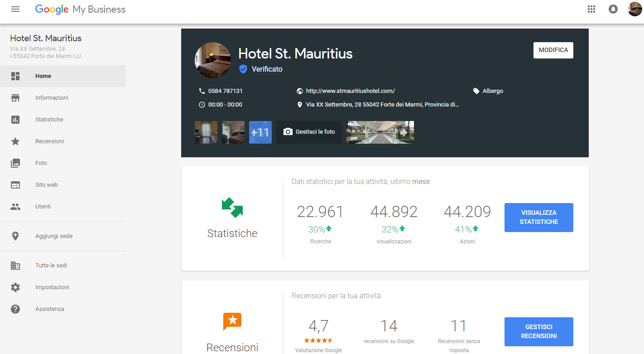
Task: Click the 11 Recensioni senza risposta count
Action: coord(459,326)
